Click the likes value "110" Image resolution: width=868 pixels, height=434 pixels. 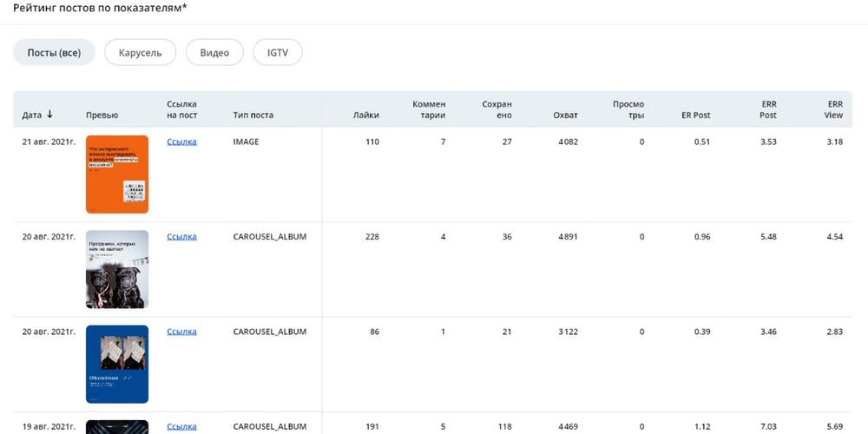pos(372,141)
